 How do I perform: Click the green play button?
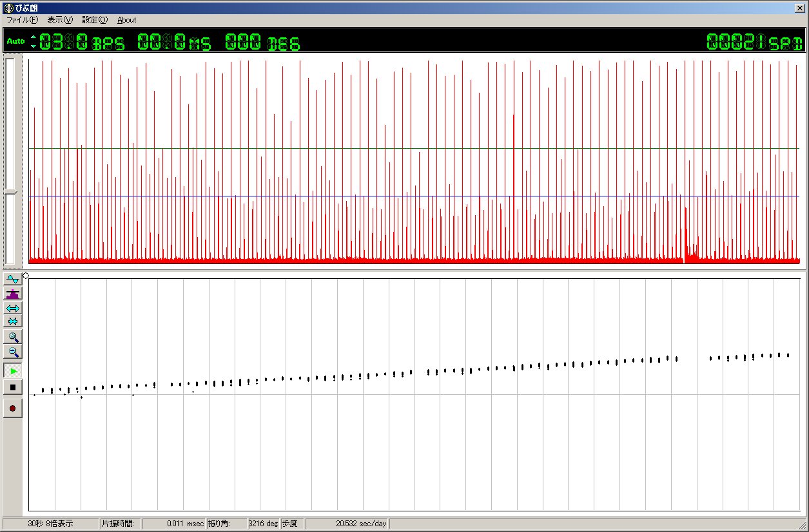pyautogui.click(x=12, y=371)
